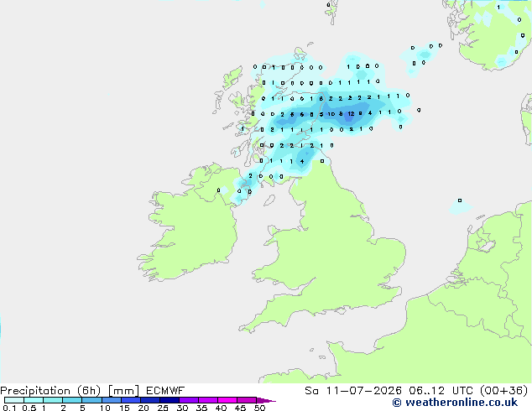Select the 35–40 mm violet legend box
532x411 pixels.
[208, 400]
